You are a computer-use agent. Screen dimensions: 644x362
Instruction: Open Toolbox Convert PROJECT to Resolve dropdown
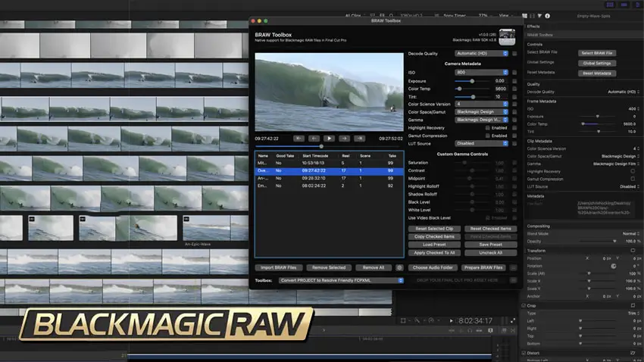(341, 280)
